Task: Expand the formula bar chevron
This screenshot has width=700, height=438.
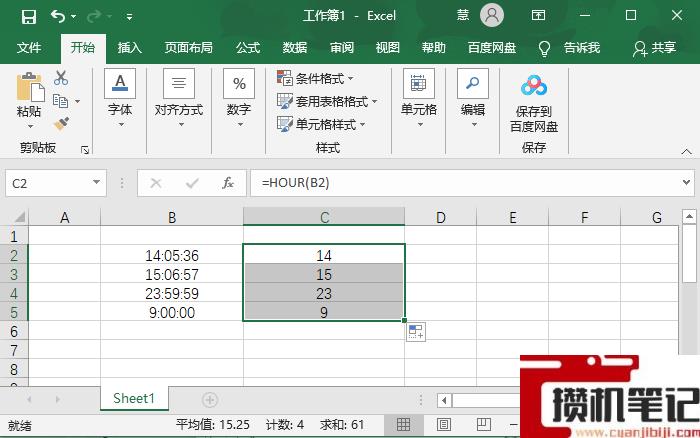Action: [687, 183]
